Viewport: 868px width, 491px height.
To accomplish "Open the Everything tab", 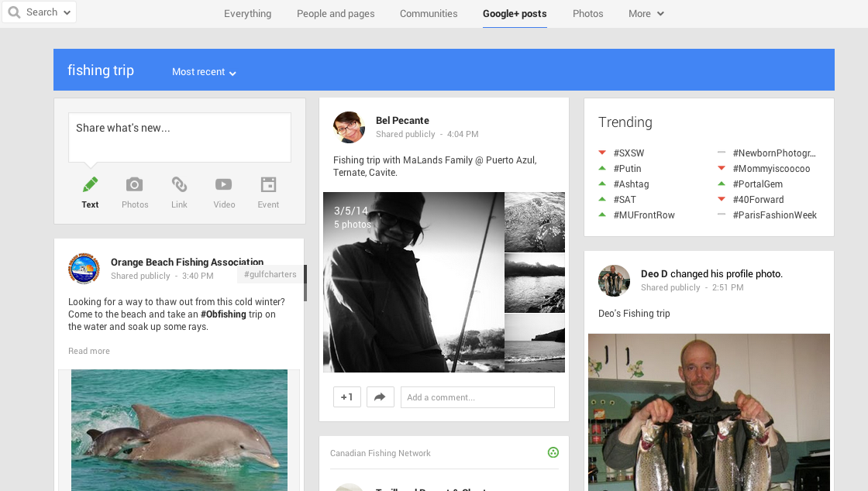I will point(247,14).
